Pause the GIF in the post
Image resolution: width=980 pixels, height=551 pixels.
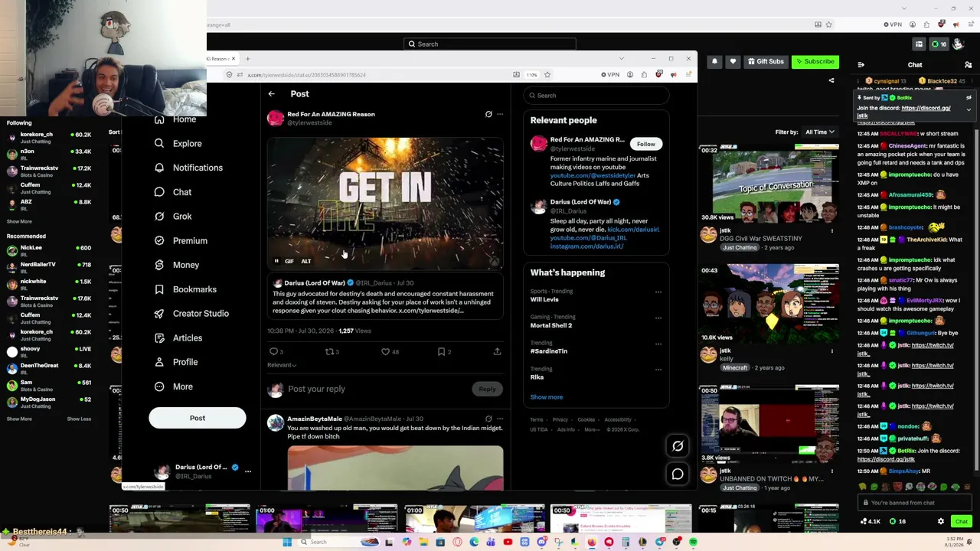click(276, 261)
